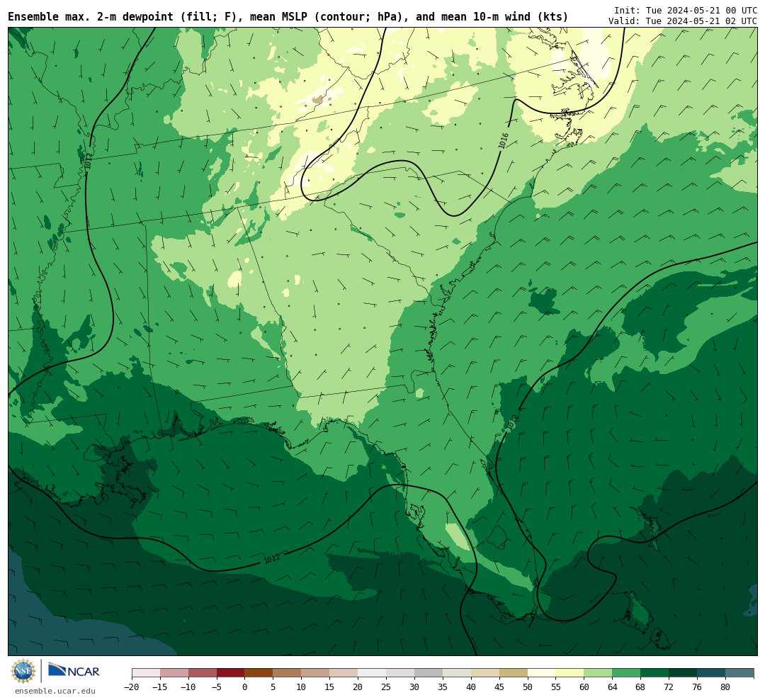
Task: Select the map title 'Ensemble max. 2-m dewpoint' text
Action: [x=90, y=17]
